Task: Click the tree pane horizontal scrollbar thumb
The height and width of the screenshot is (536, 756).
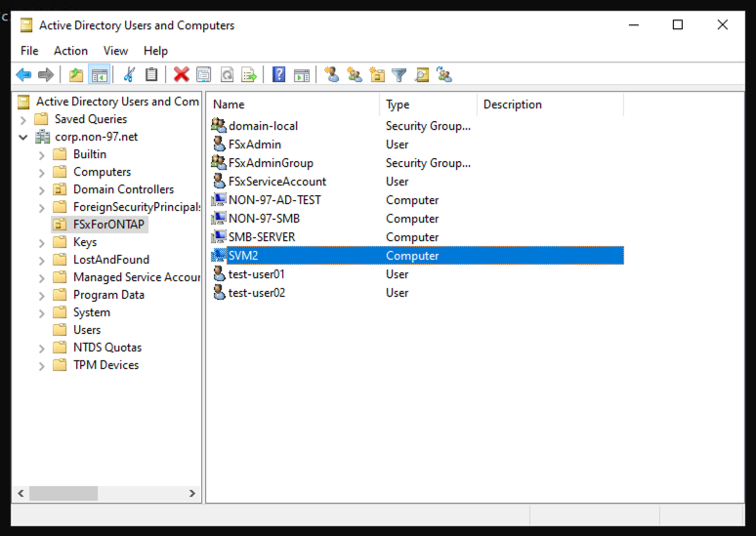Action: [63, 494]
